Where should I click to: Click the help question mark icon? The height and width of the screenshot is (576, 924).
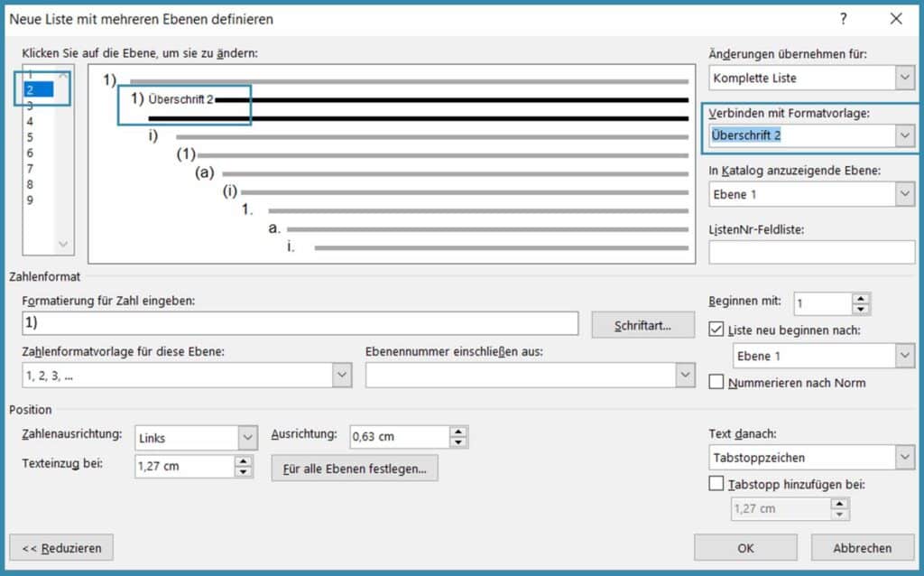tap(843, 18)
